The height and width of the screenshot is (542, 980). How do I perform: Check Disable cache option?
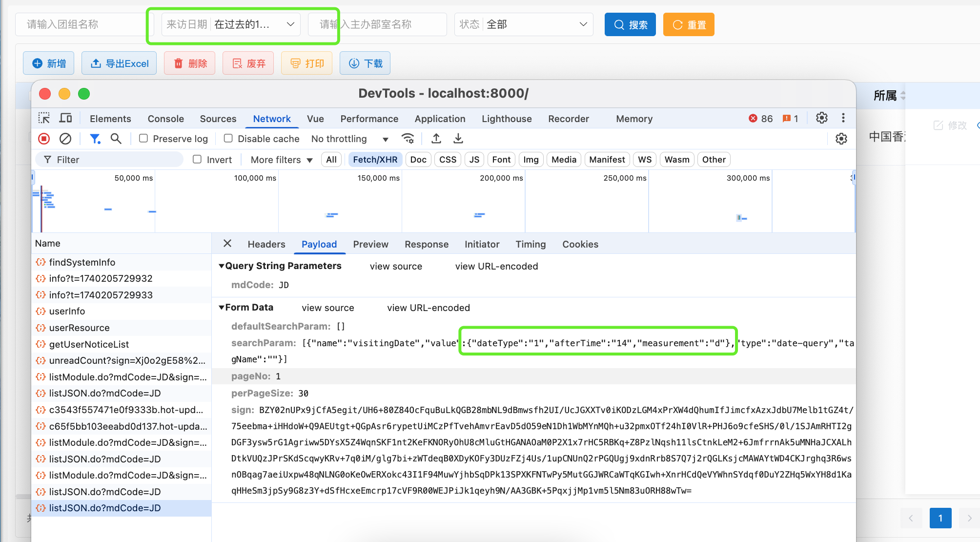click(x=228, y=139)
